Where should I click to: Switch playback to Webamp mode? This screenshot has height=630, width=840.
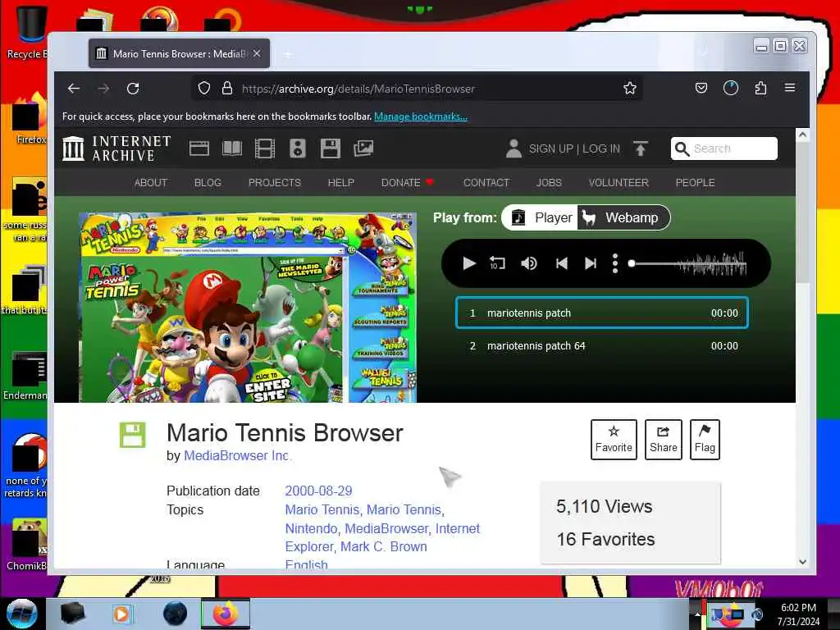(x=623, y=217)
